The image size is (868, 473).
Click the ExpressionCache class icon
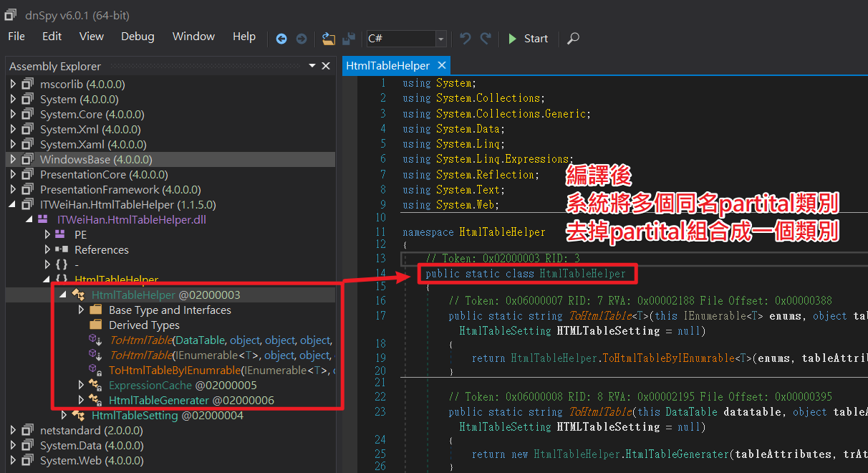click(x=96, y=386)
